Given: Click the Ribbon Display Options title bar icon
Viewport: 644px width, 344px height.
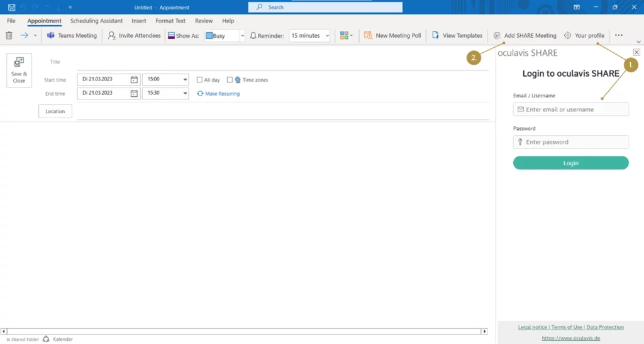Looking at the screenshot, I should coord(577,8).
